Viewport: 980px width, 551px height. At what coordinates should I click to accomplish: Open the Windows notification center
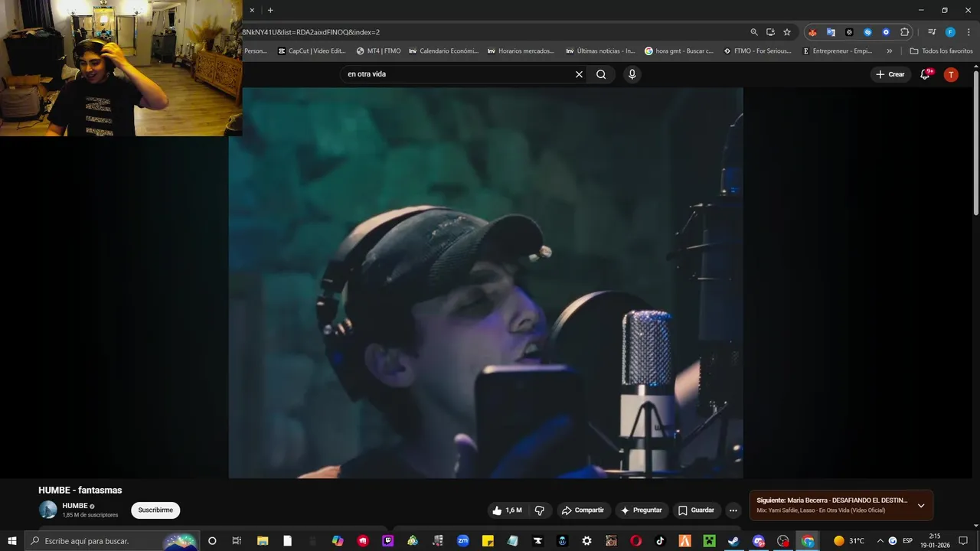963,541
